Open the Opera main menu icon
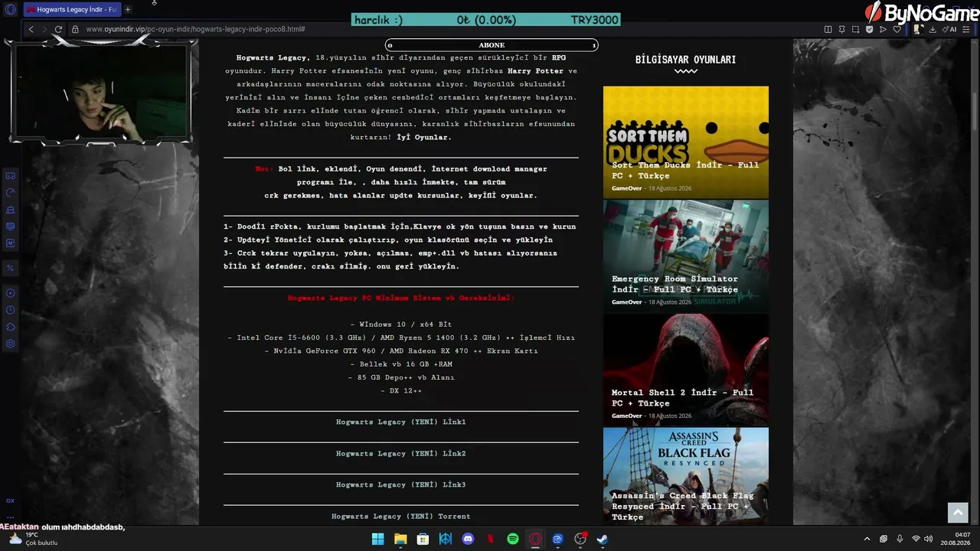 click(x=10, y=9)
